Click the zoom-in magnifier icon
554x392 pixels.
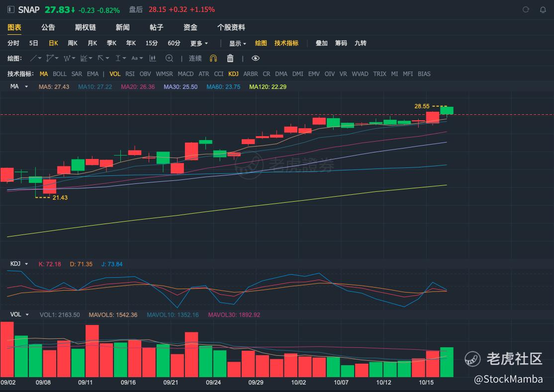(x=169, y=58)
